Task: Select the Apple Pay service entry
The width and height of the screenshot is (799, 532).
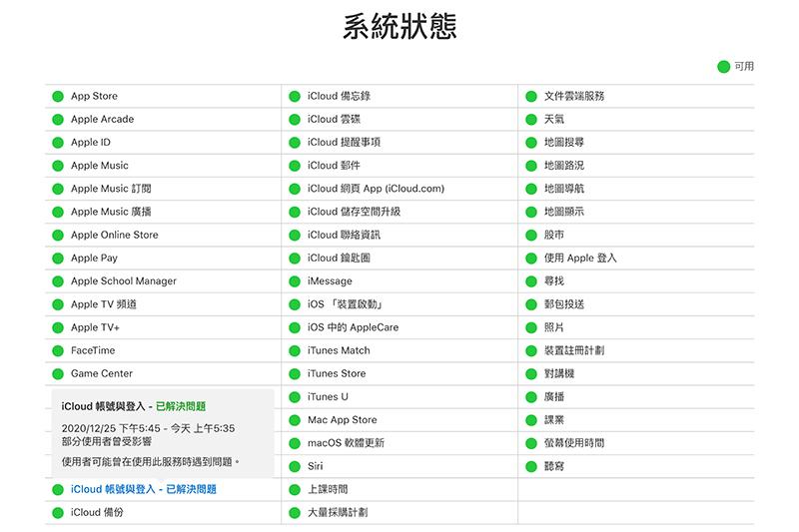Action: pos(94,259)
